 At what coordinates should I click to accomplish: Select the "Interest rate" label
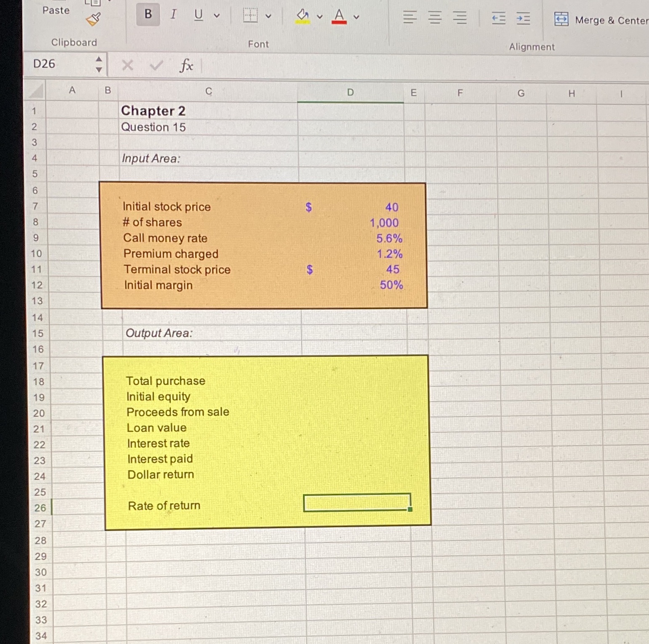click(158, 444)
